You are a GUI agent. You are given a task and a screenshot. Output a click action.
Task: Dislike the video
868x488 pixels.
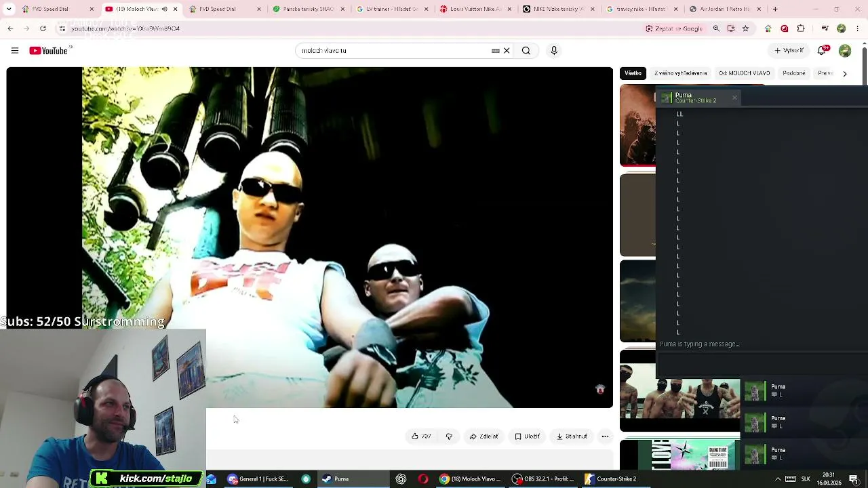pos(449,436)
